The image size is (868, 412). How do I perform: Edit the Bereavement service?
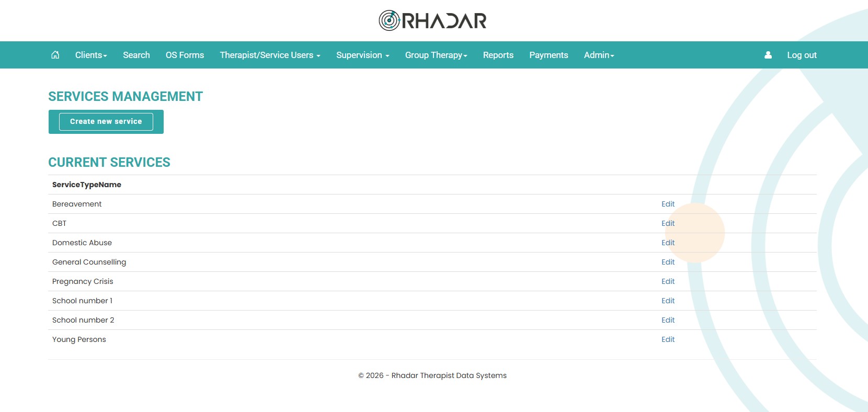point(668,204)
